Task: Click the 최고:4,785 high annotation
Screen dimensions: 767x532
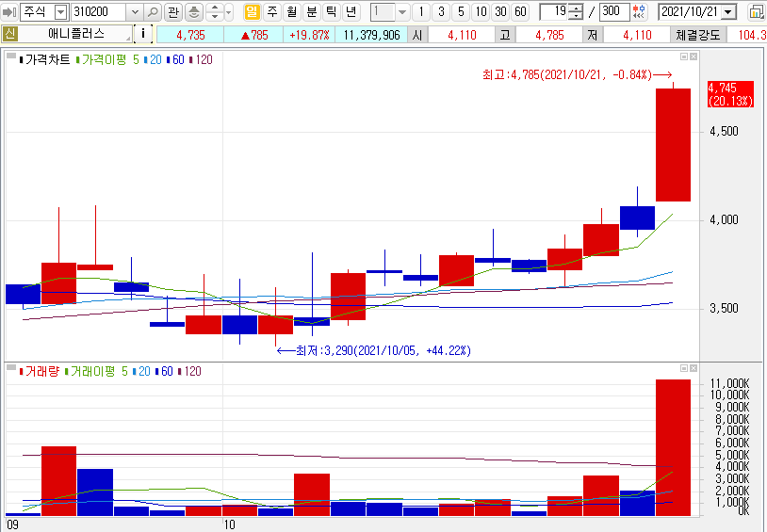Action: tap(577, 74)
